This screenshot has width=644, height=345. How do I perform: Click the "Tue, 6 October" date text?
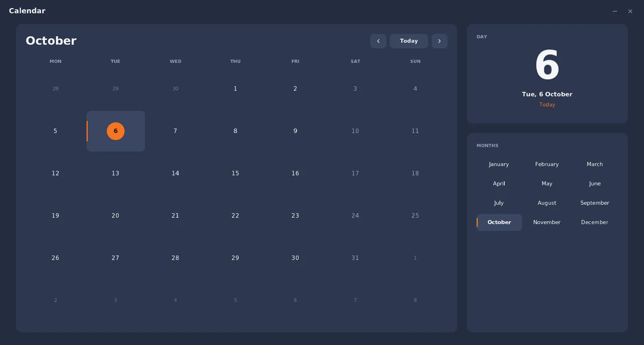pyautogui.click(x=547, y=94)
